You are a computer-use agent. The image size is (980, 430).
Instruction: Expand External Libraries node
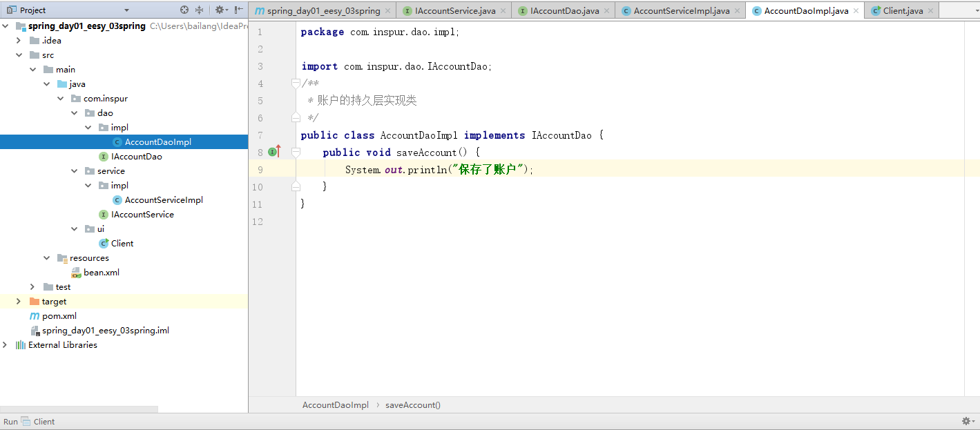[x=6, y=345]
